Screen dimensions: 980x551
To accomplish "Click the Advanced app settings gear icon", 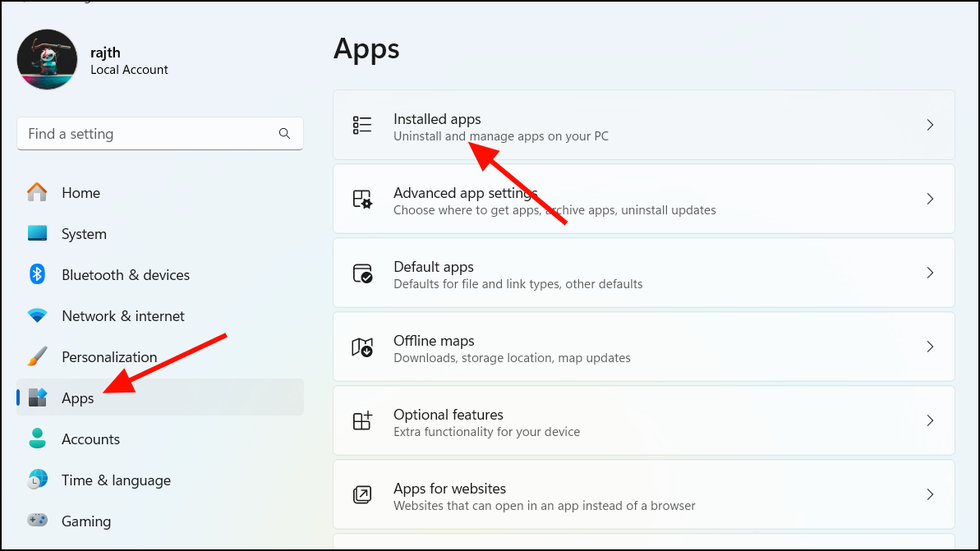I will tap(362, 200).
